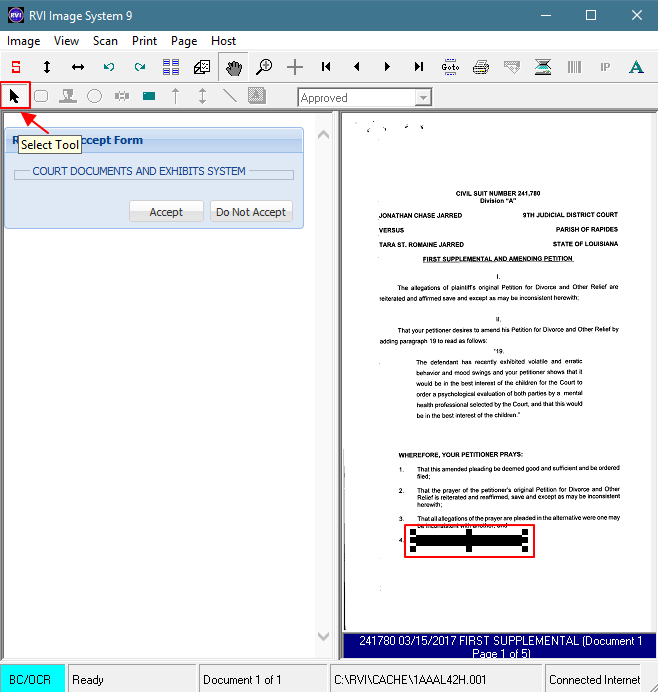Screen dimensions: 658x692
Task: Click the Ready status text
Action: (87, 680)
